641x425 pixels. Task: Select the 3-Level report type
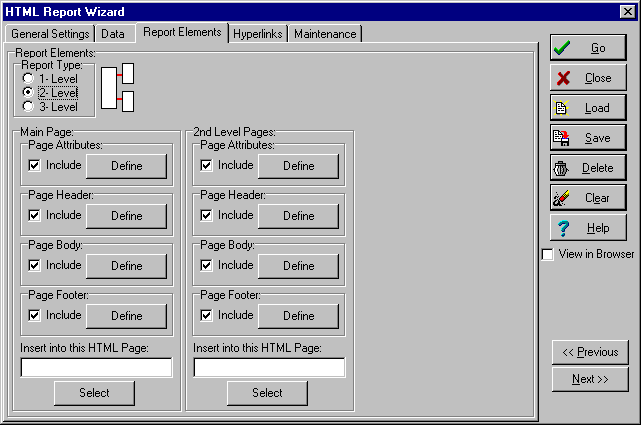point(29,106)
